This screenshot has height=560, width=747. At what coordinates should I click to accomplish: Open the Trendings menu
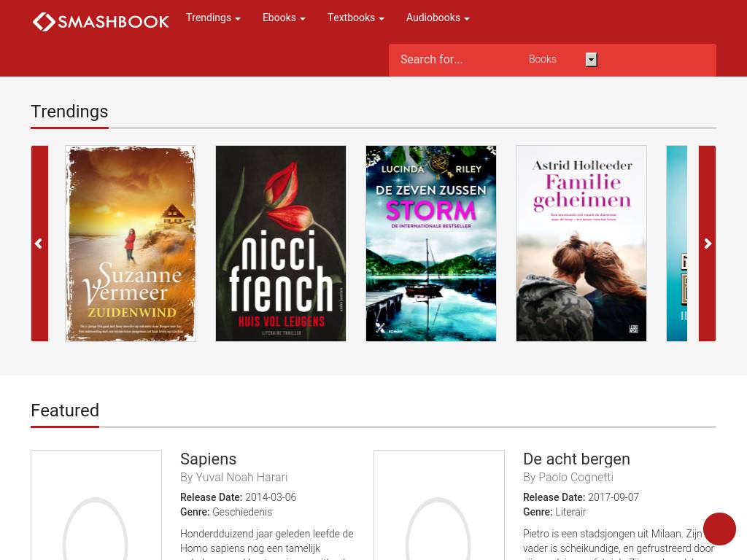tap(213, 17)
